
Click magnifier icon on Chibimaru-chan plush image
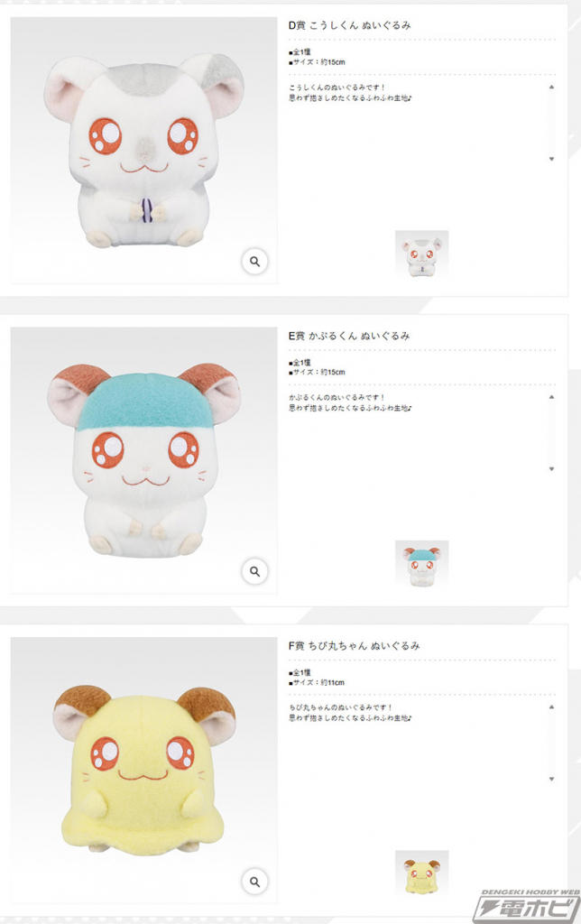point(254,882)
